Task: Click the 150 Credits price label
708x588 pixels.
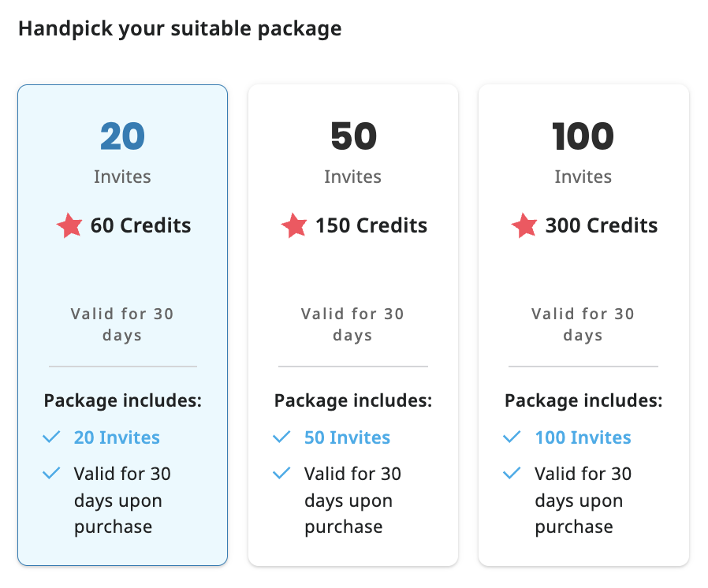Action: click(x=371, y=226)
